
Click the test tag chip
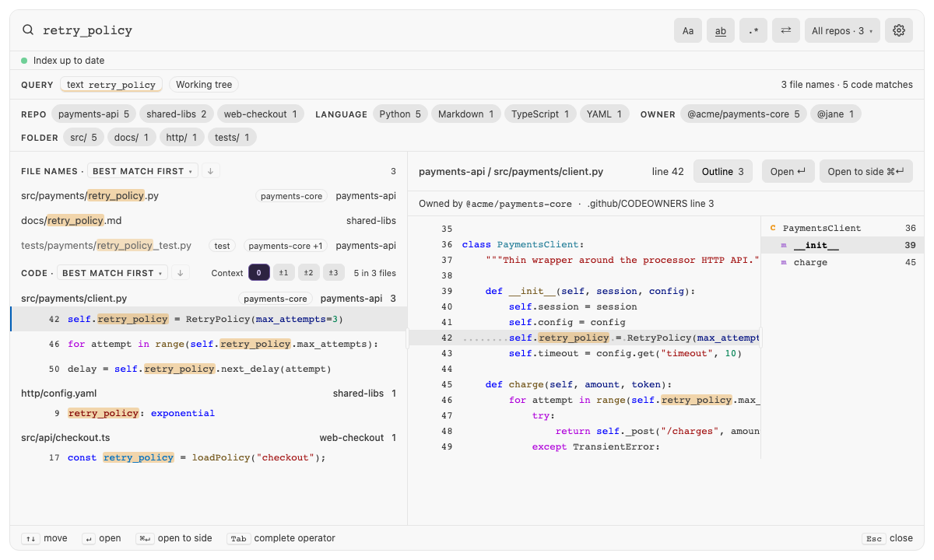[223, 246]
